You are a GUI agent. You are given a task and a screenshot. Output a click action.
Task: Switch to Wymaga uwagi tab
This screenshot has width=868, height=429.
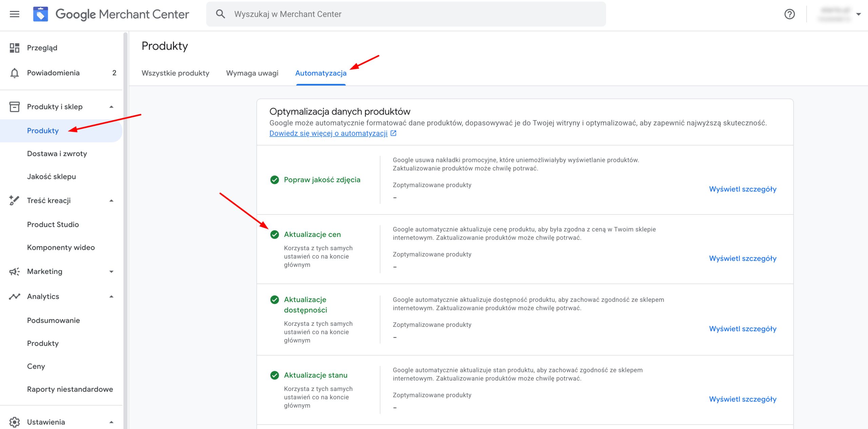coord(252,73)
